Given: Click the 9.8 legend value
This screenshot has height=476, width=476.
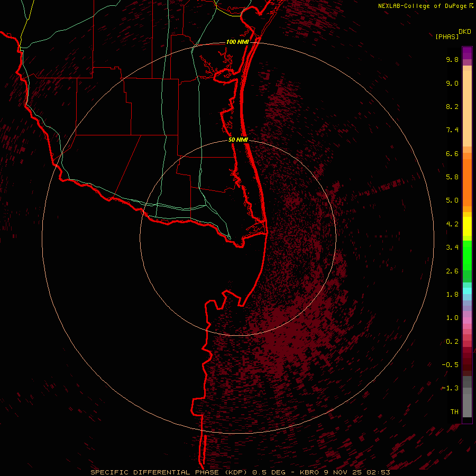Looking at the screenshot, I should click(452, 60).
